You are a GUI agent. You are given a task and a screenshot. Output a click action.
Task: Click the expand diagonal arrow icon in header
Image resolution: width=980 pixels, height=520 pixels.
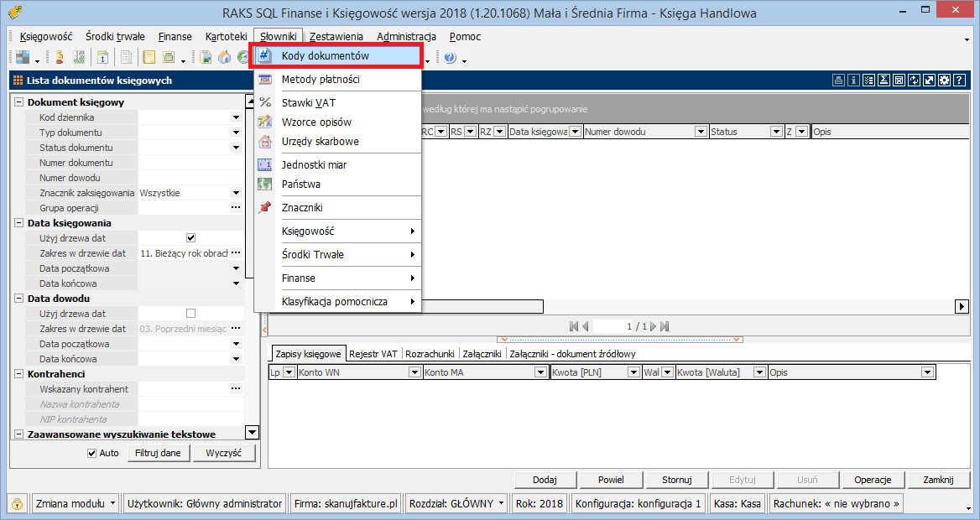pyautogui.click(x=929, y=81)
